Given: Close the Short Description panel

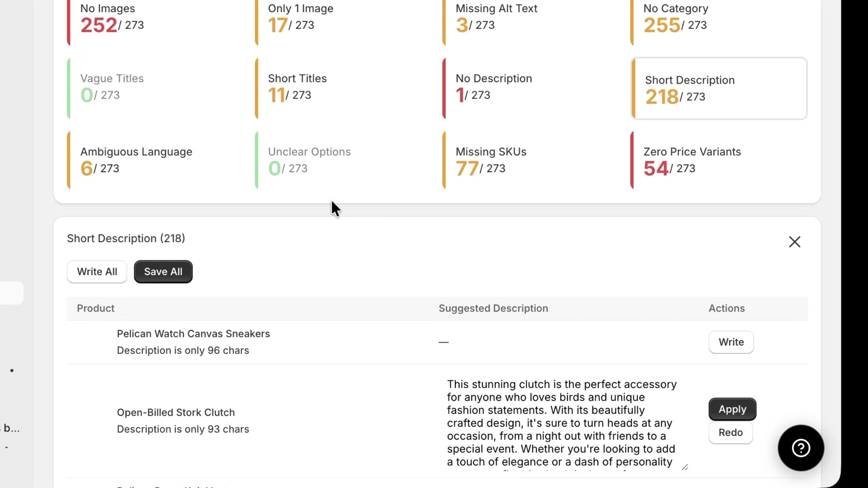Looking at the screenshot, I should [x=794, y=242].
